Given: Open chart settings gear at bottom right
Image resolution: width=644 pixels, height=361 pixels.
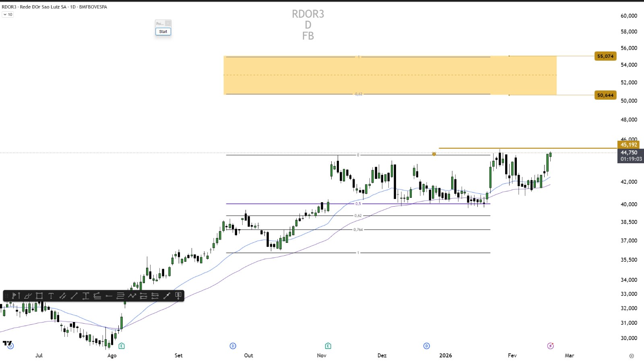Looking at the screenshot, I should pyautogui.click(x=632, y=356).
